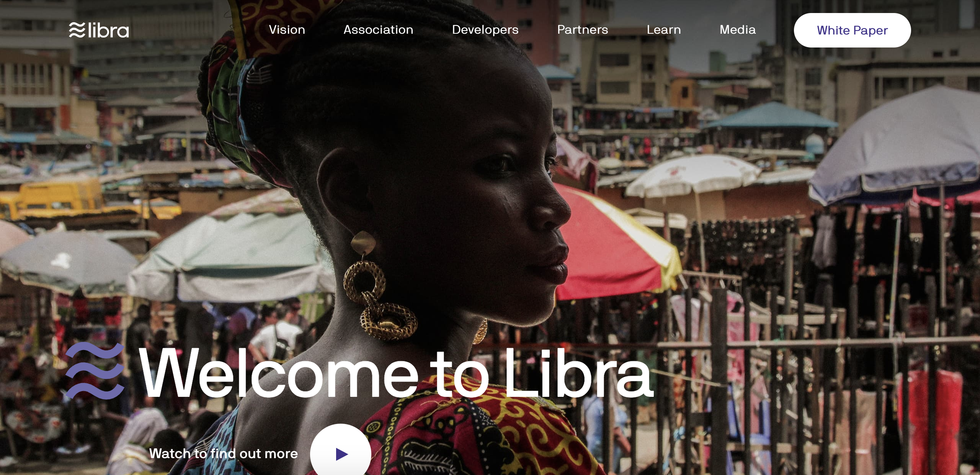Click the Welcome to Libra headline
The width and height of the screenshot is (980, 475).
coord(396,372)
